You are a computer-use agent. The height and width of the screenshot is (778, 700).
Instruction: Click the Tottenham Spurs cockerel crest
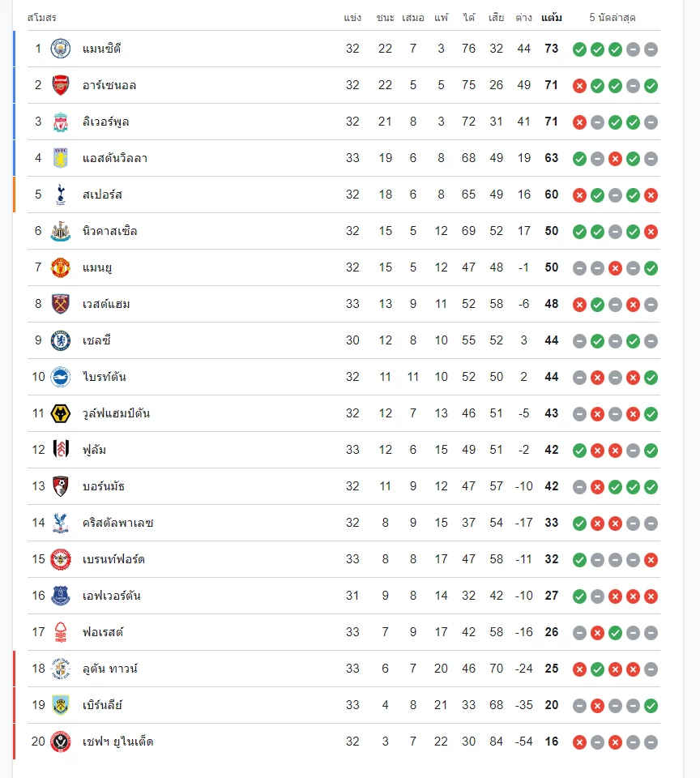coord(61,194)
